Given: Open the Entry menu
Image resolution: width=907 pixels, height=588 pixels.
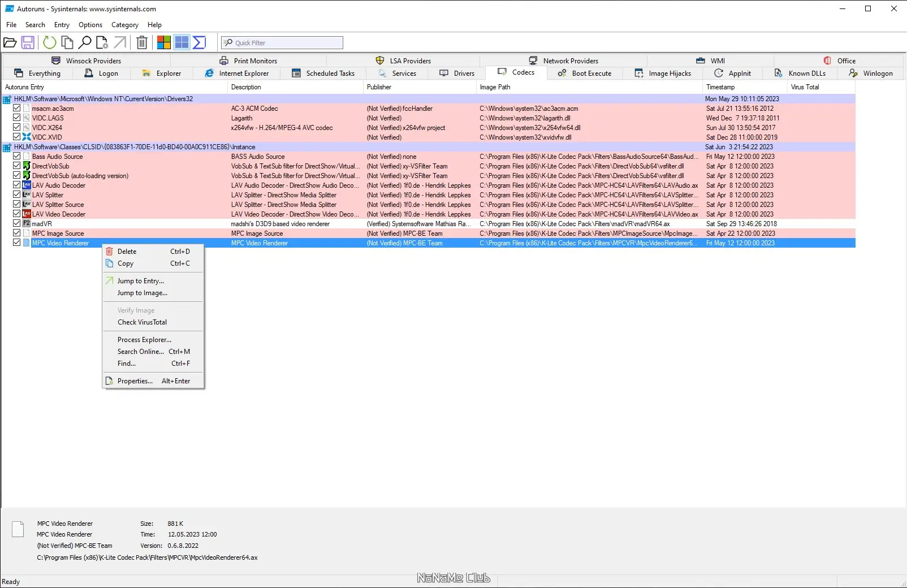Looking at the screenshot, I should point(62,25).
